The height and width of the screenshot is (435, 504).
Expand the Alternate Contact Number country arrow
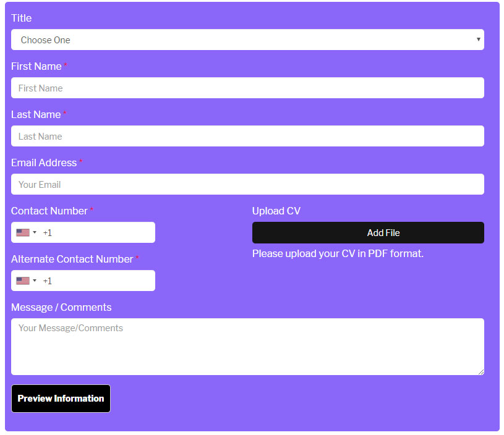35,281
